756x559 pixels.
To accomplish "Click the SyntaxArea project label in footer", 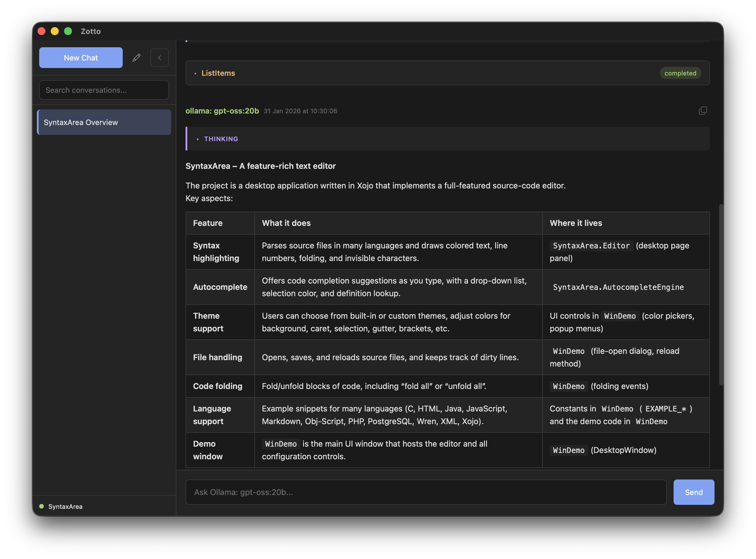I will (65, 506).
